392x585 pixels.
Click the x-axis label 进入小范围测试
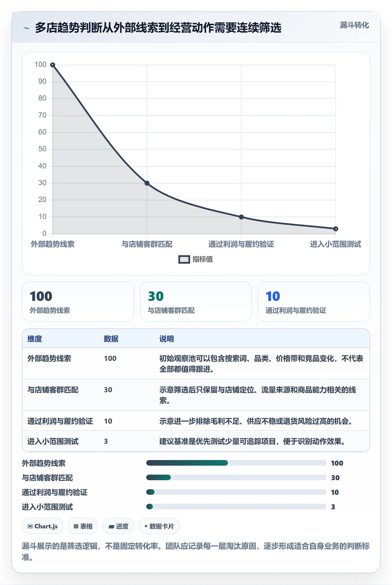pyautogui.click(x=336, y=244)
